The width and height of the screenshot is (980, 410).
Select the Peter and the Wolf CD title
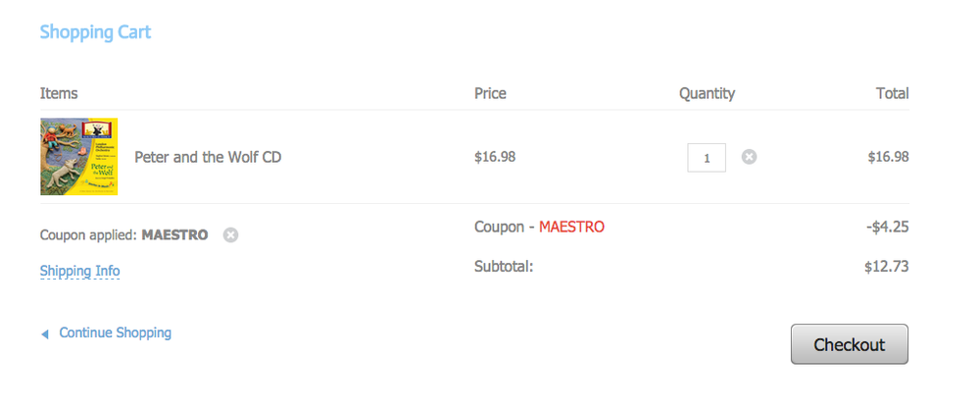(x=208, y=157)
